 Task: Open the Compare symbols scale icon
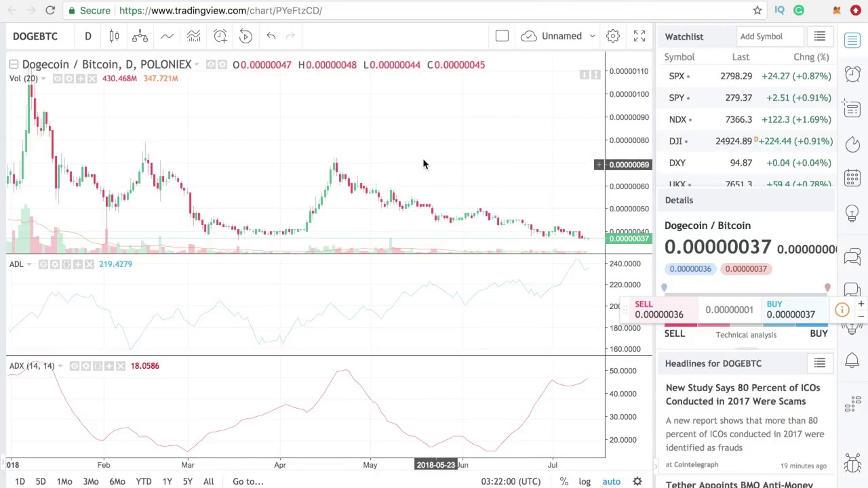point(140,36)
